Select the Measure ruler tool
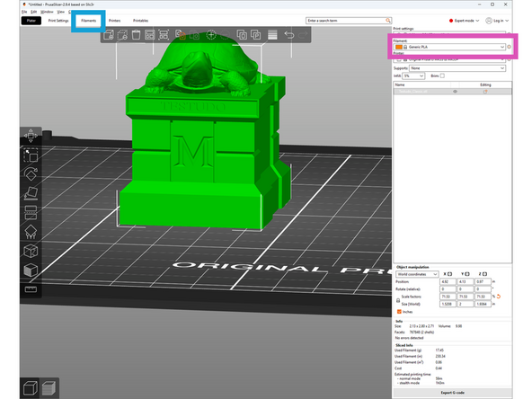The width and height of the screenshot is (532, 399). tap(31, 289)
